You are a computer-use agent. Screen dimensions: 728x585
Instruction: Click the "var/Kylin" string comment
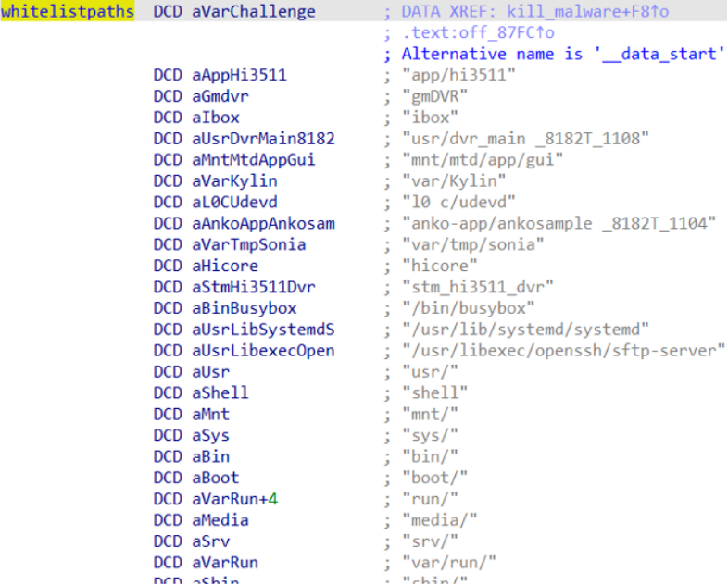click(x=454, y=181)
